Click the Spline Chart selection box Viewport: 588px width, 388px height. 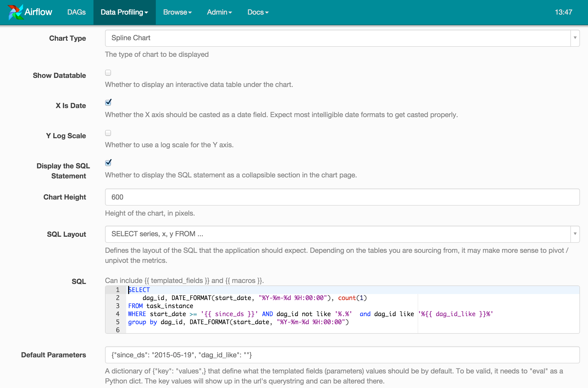(337, 38)
